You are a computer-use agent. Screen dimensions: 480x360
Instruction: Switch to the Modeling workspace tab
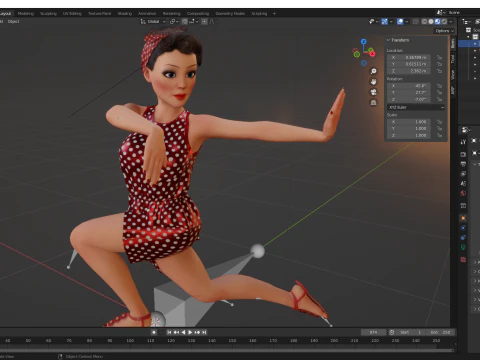[26, 14]
